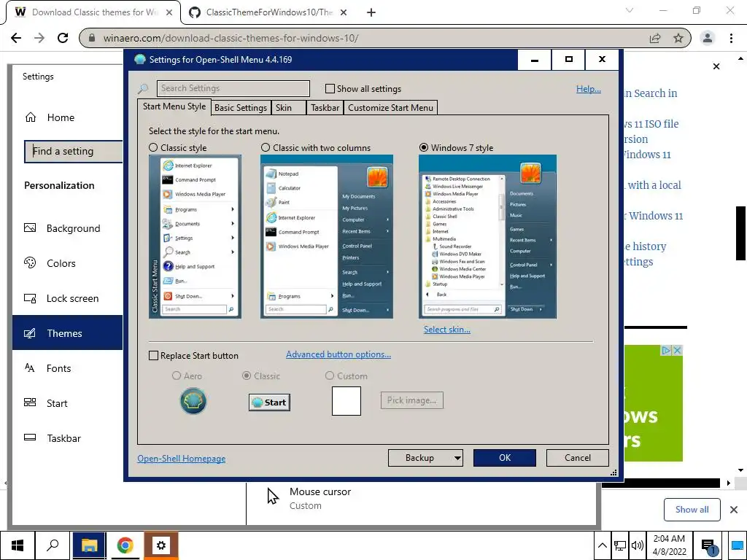Viewport: 747px width, 560px height.
Task: Click the Classic style menu preview thumbnail
Action: [x=195, y=237]
